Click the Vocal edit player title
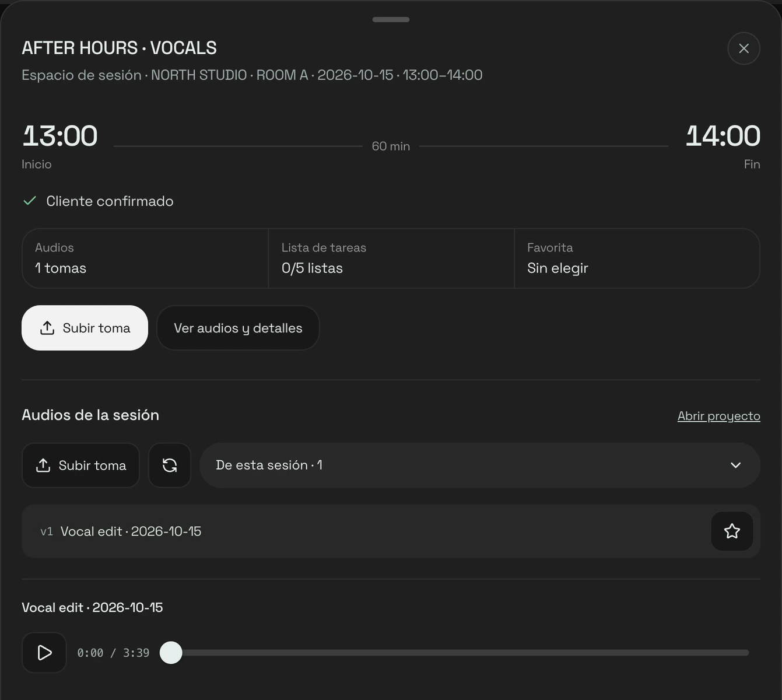This screenshot has height=700, width=782. [92, 607]
